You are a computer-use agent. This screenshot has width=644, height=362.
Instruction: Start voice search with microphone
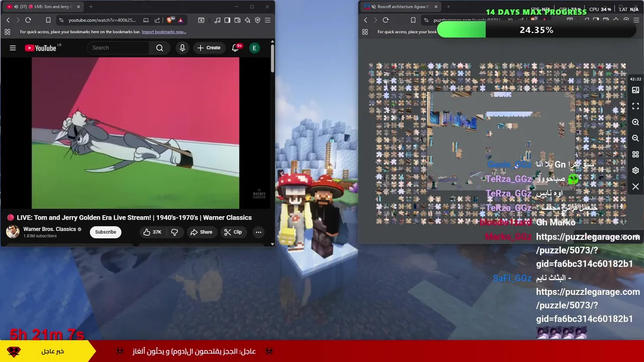click(182, 48)
